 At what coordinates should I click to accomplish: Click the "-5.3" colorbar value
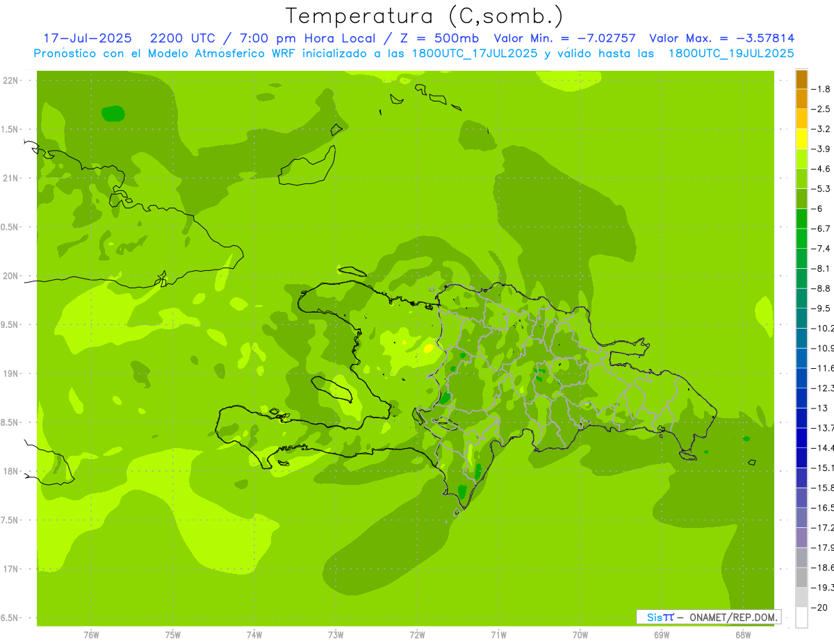821,189
